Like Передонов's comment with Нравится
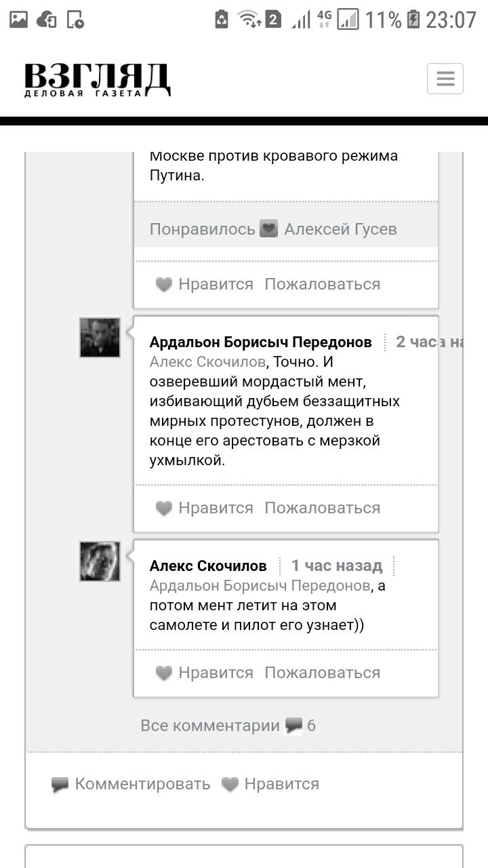The width and height of the screenshot is (488, 868). click(x=204, y=508)
